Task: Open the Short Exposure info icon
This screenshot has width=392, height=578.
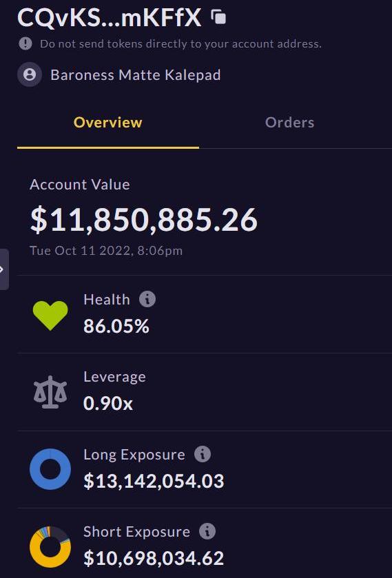Action: [207, 532]
